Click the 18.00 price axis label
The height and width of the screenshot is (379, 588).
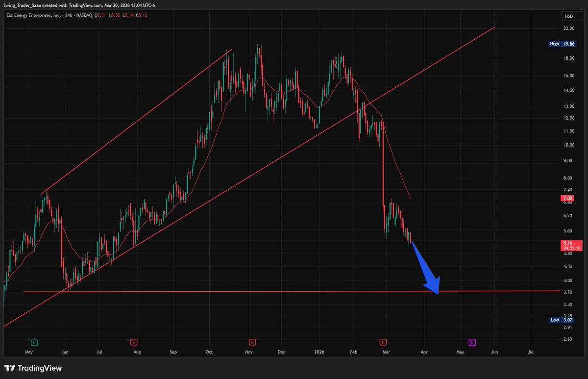pyautogui.click(x=569, y=58)
